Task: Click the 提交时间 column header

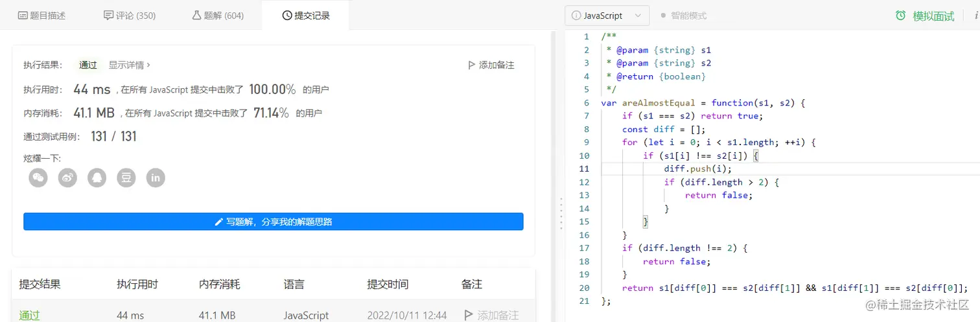Action: click(x=388, y=284)
